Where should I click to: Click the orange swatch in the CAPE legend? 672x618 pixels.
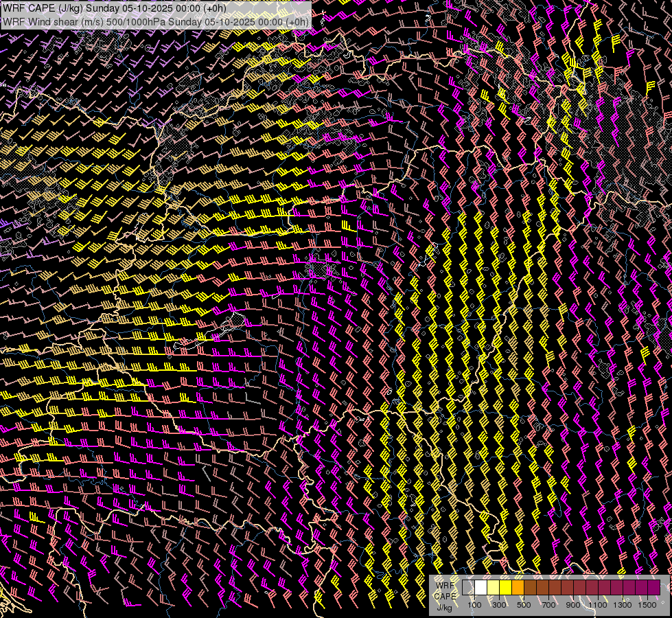[x=518, y=587]
